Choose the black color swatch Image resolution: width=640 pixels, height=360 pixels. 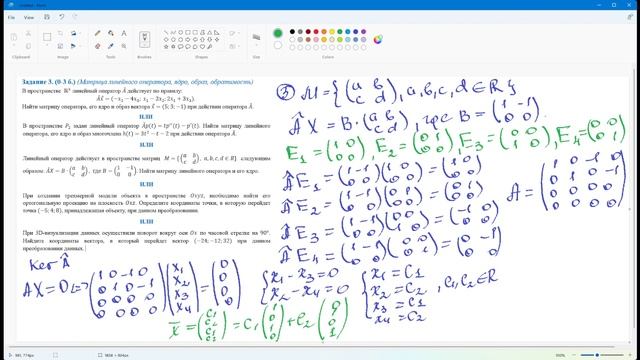(x=292, y=31)
